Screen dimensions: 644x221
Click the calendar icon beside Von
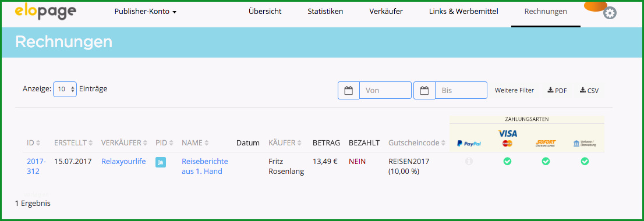coord(349,90)
